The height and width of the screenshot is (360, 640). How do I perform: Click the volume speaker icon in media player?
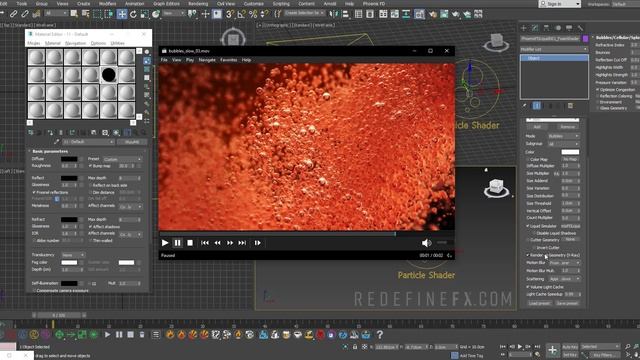[426, 243]
